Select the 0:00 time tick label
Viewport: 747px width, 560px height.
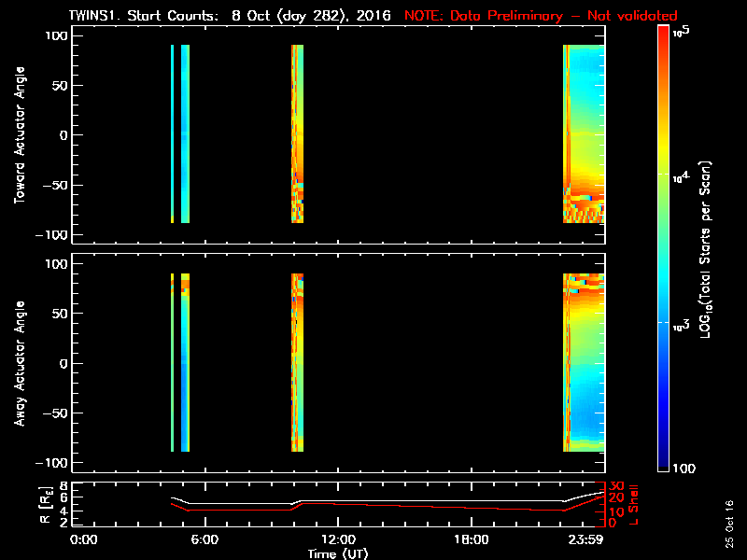[x=84, y=539]
